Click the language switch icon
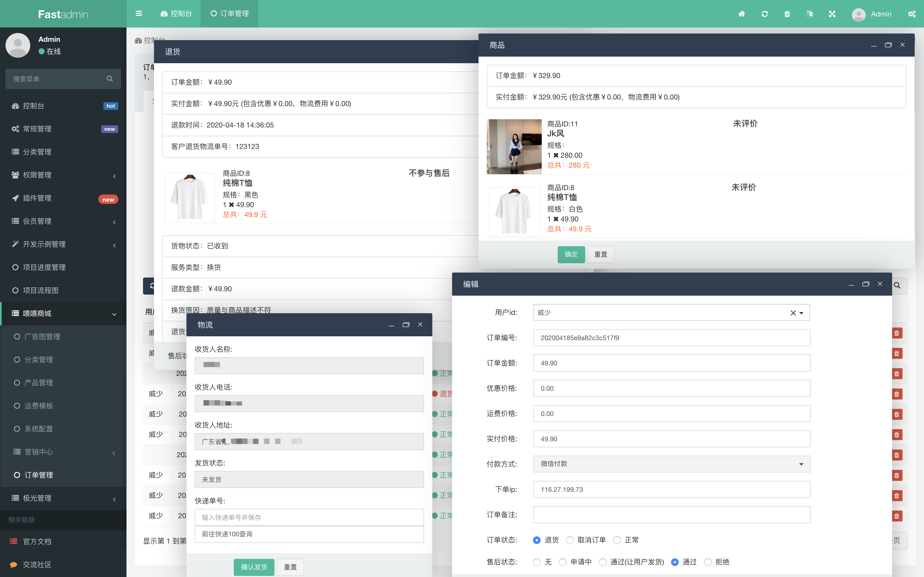This screenshot has width=924, height=577. pyautogui.click(x=809, y=14)
